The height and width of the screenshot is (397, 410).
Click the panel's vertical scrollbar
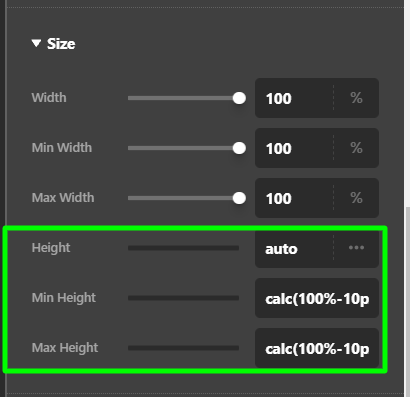tap(407, 300)
